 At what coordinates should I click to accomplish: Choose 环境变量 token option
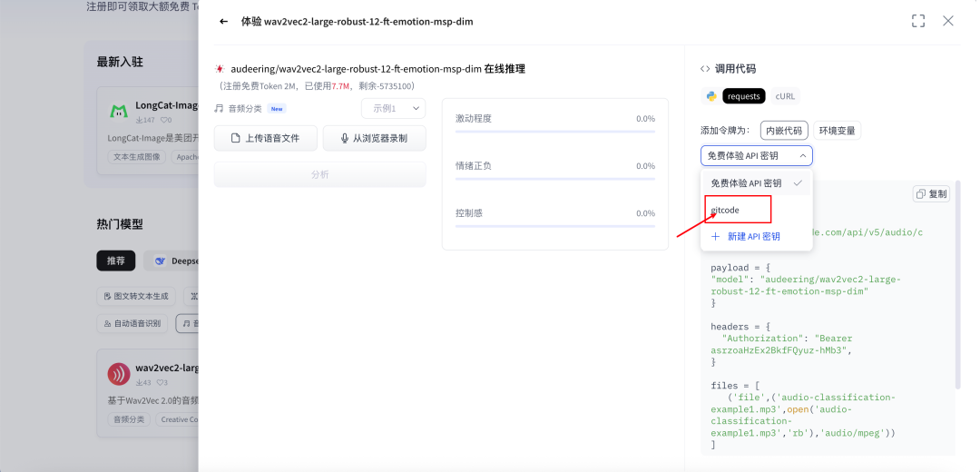pos(838,131)
